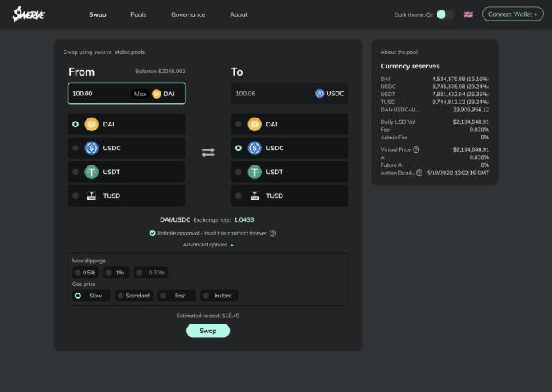This screenshot has width=552, height=392.
Task: Select TUSD radio in To list
Action: click(x=239, y=196)
